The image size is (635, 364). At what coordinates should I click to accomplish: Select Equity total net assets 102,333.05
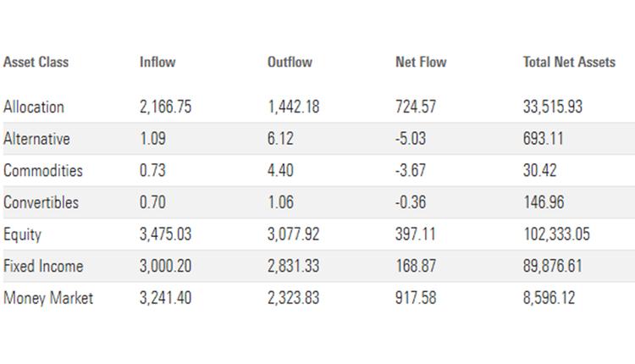565,234
